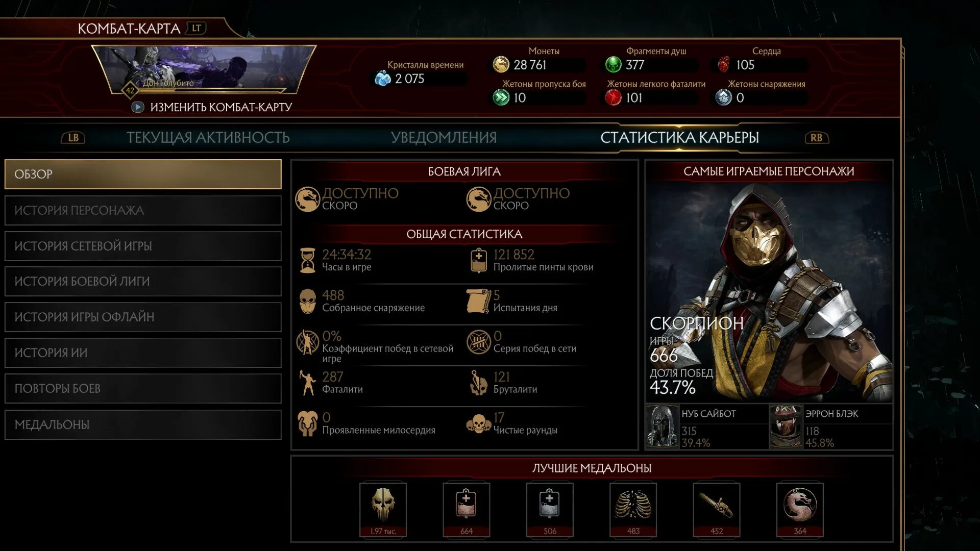Click the skip fight tokens icon
980x551 pixels.
coord(501,97)
